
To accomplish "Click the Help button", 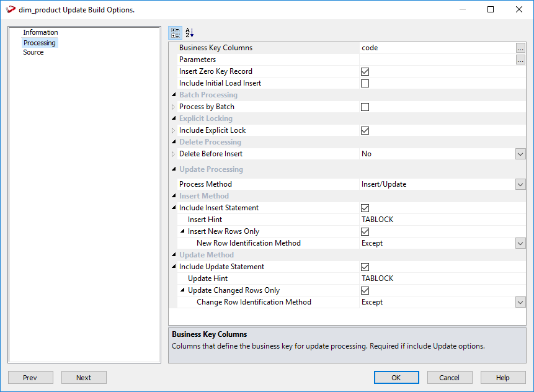I will pos(502,378).
